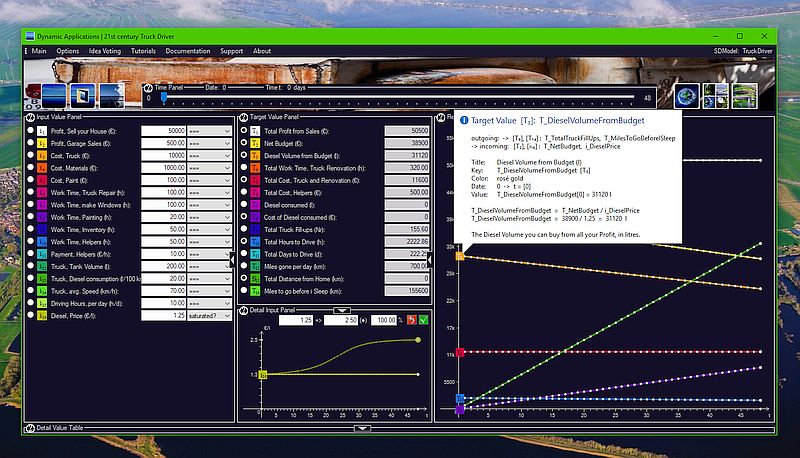800x458 pixels.
Task: Click the Input Value Panel header icon
Action: point(30,117)
